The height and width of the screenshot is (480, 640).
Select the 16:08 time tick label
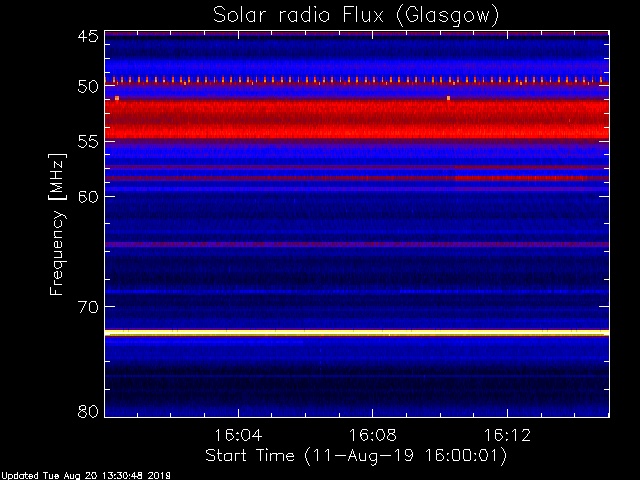point(373,436)
